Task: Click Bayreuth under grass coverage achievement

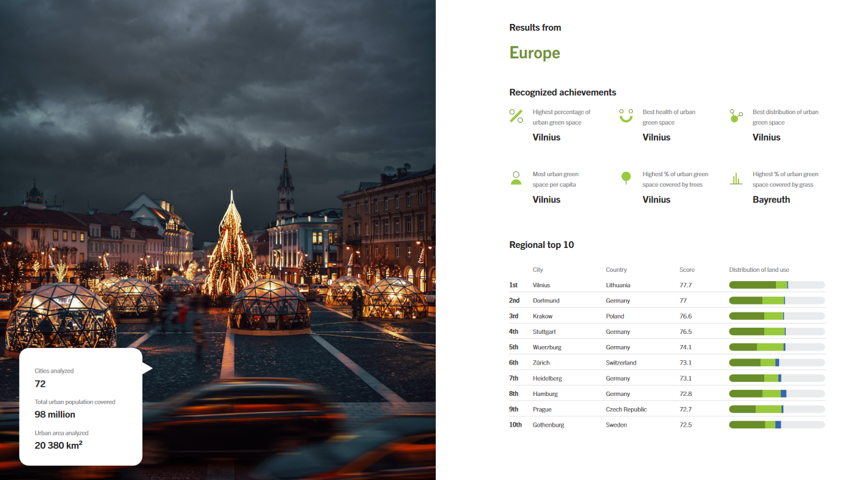Action: point(771,199)
